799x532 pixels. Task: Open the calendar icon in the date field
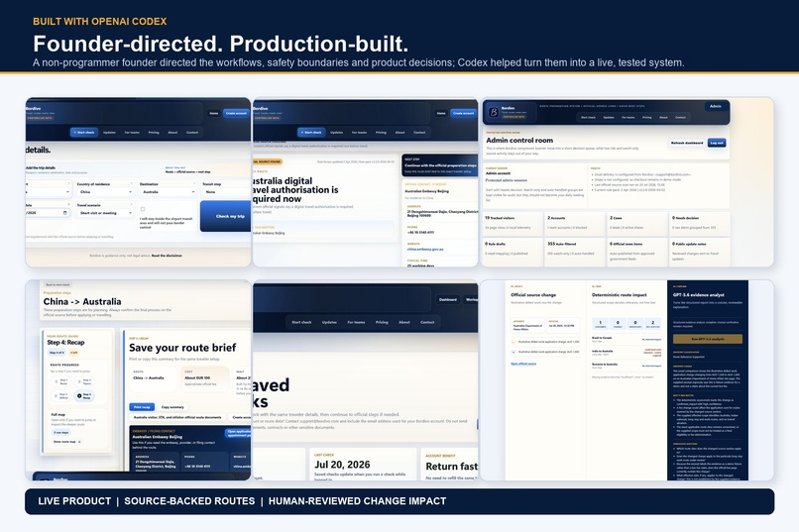pos(64,213)
